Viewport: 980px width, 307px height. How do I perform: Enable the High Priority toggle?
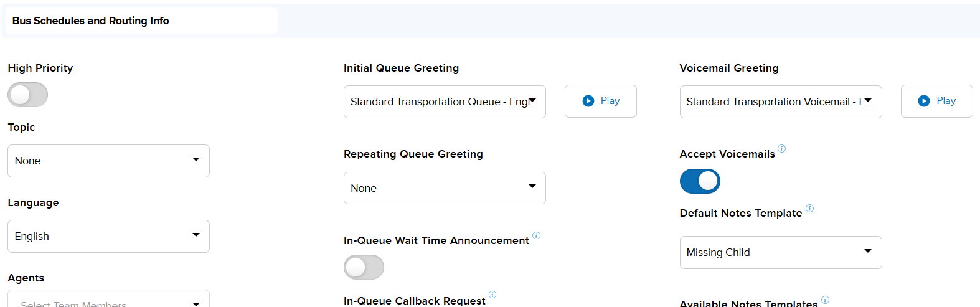pyautogui.click(x=27, y=95)
